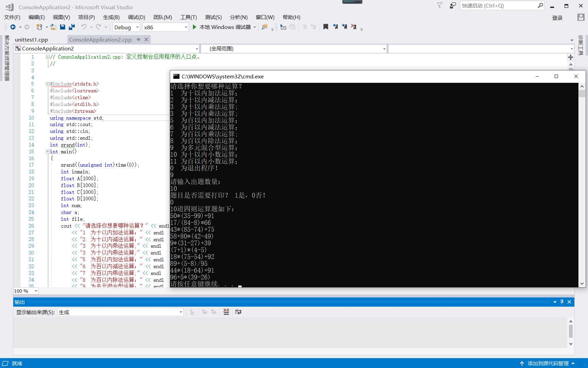
Task: Open the Output panel window options arrow
Action: pyautogui.click(x=555, y=302)
